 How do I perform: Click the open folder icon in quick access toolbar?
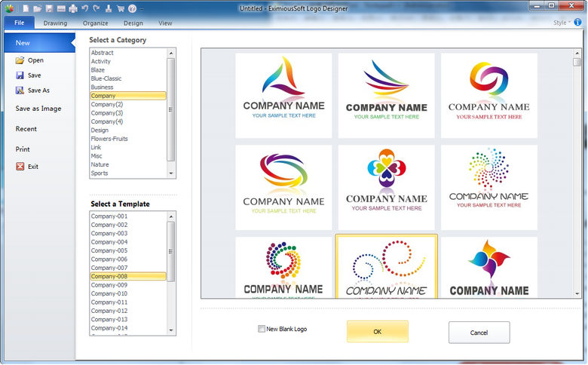(37, 8)
